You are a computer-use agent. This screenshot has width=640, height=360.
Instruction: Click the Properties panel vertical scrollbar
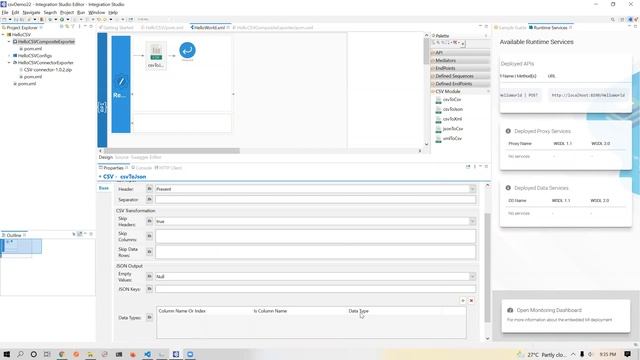click(487, 267)
